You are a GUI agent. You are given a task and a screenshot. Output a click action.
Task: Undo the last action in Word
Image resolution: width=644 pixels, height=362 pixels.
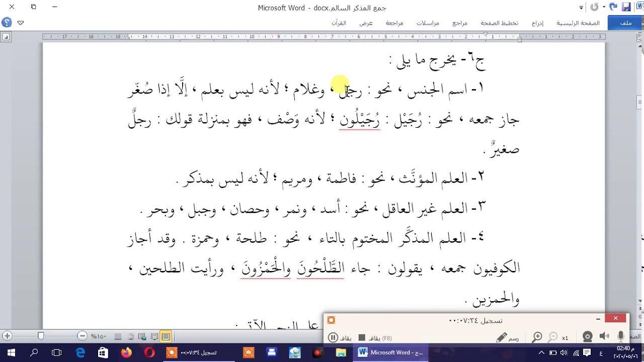pos(613,7)
